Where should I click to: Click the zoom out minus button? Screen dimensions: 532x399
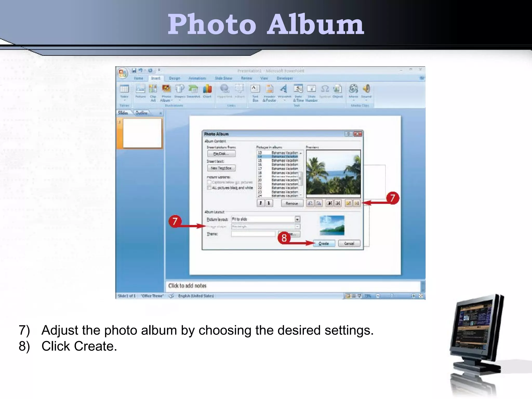tap(378, 296)
